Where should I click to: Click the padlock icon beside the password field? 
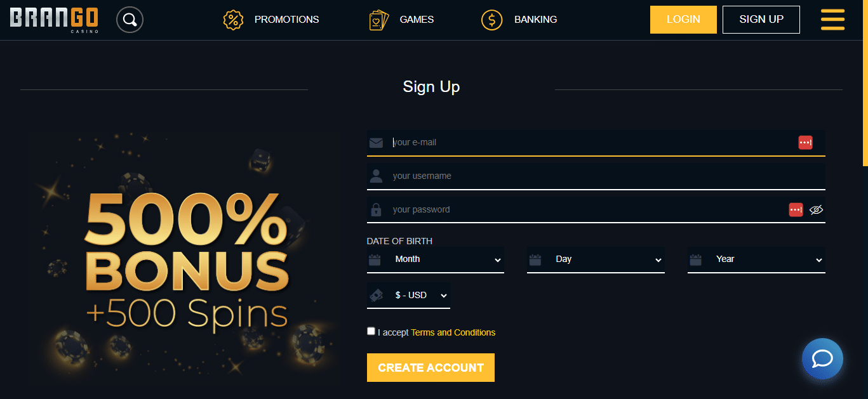click(x=376, y=209)
